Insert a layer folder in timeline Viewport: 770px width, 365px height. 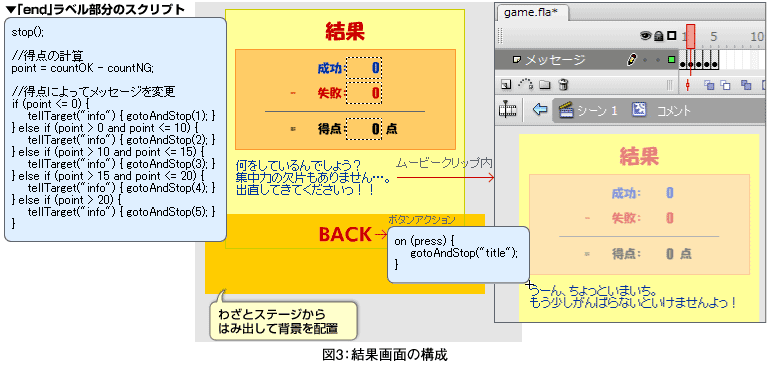click(x=545, y=85)
